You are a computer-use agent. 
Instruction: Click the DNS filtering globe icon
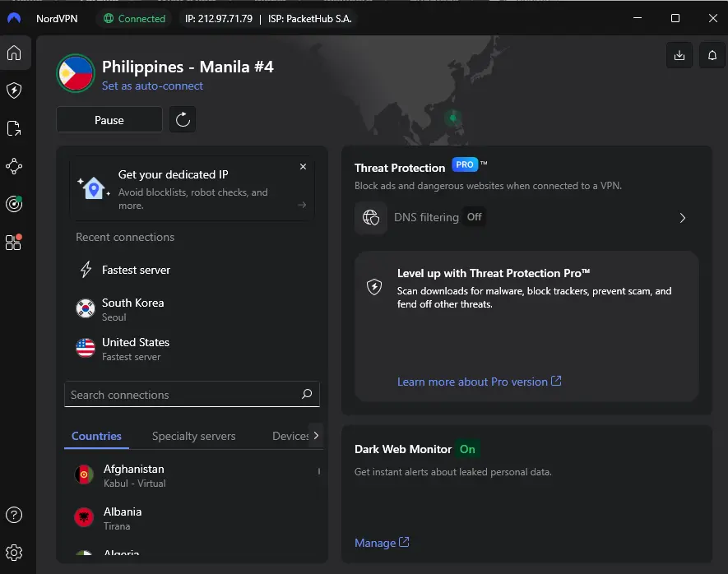coord(371,218)
